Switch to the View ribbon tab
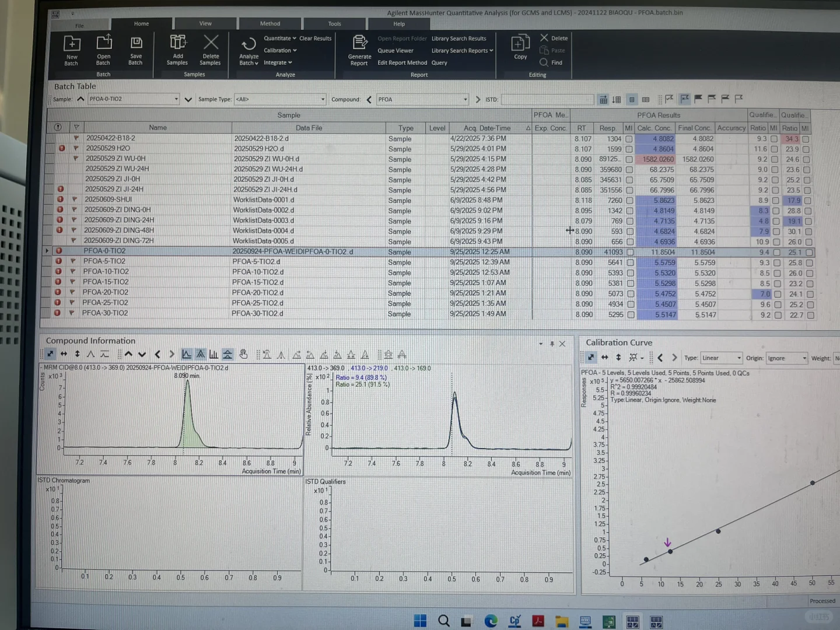840x630 pixels. point(205,23)
